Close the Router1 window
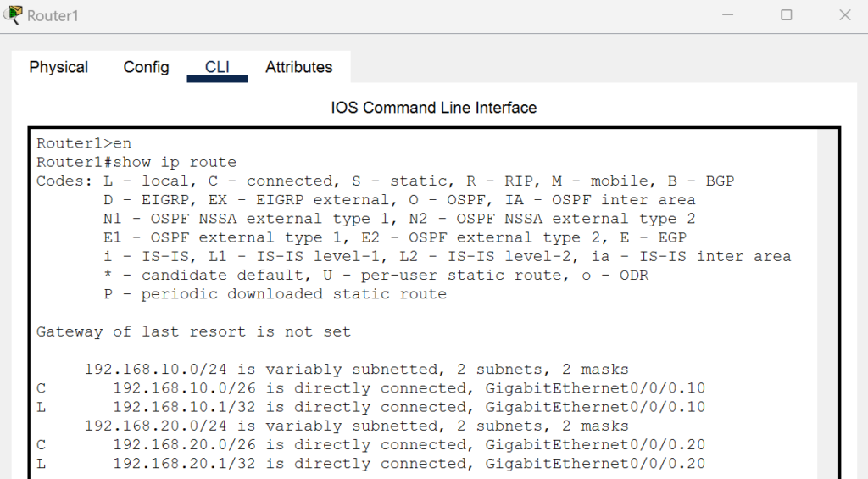This screenshot has height=479, width=868. (845, 15)
